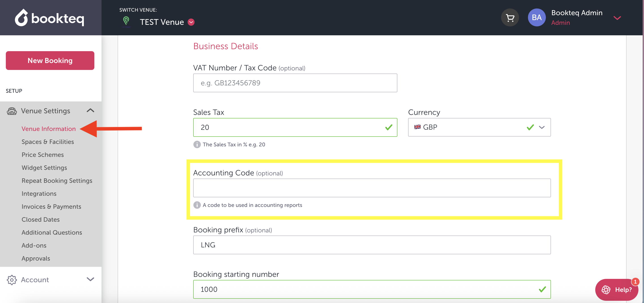This screenshot has height=303, width=644.
Task: Click the New Booking button
Action: (x=50, y=61)
